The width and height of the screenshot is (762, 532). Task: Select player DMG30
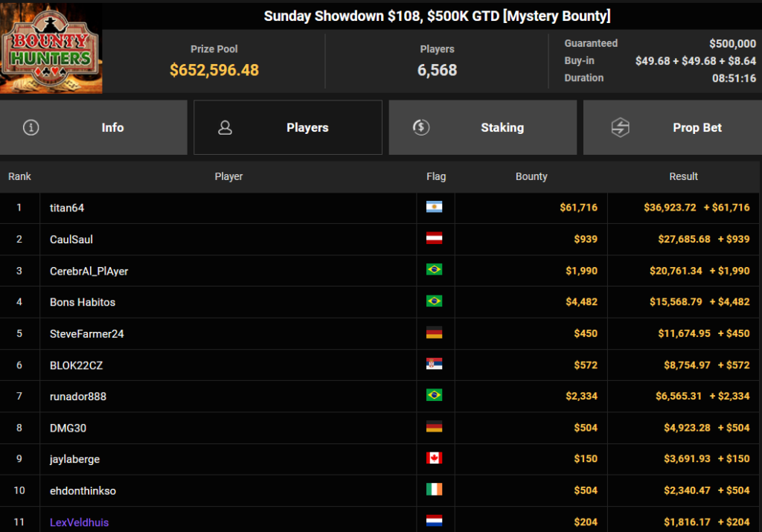(68, 428)
